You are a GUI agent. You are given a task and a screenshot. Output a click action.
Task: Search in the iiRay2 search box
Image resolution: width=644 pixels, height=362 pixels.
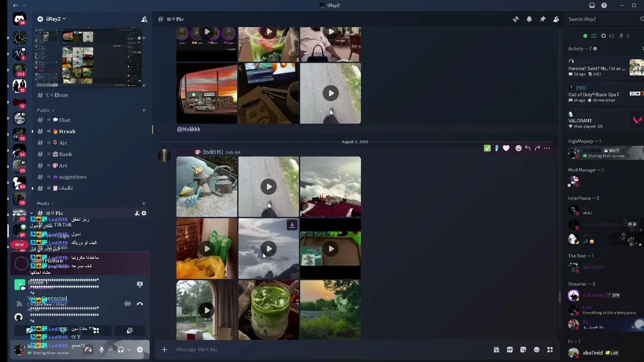click(604, 19)
